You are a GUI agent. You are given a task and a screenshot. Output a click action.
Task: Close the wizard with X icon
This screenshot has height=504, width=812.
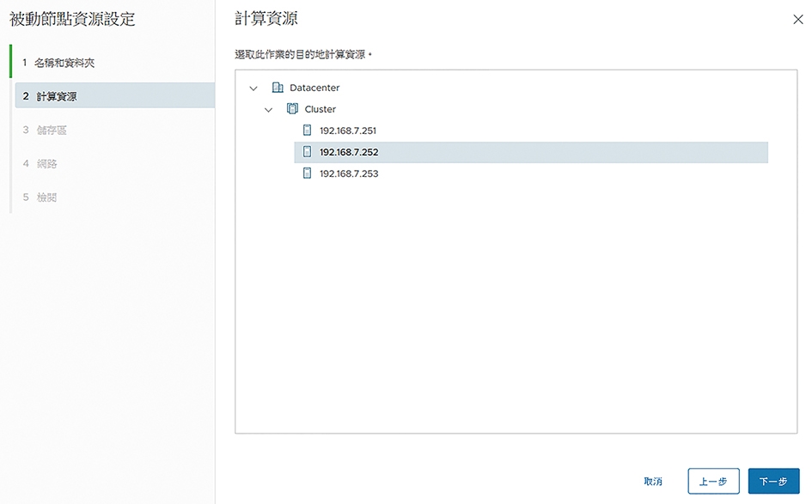click(x=798, y=20)
